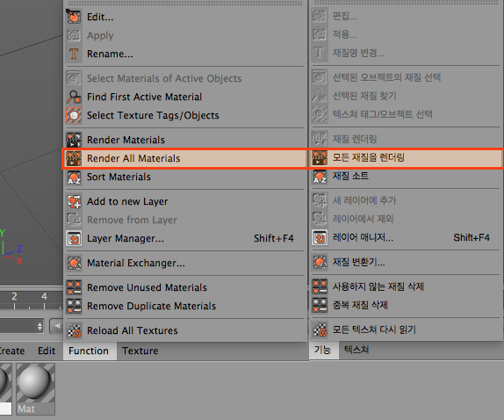Click the Sort Materials A-Z icon

click(74, 177)
